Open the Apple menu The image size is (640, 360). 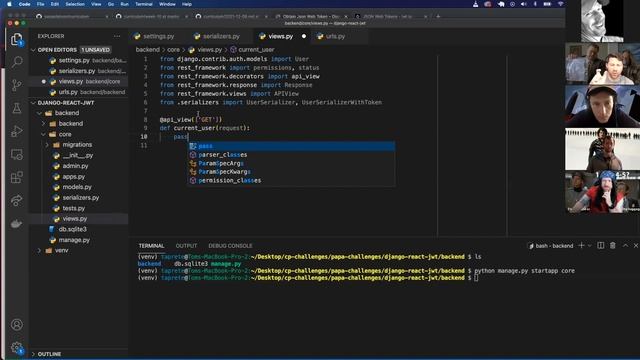click(9, 4)
